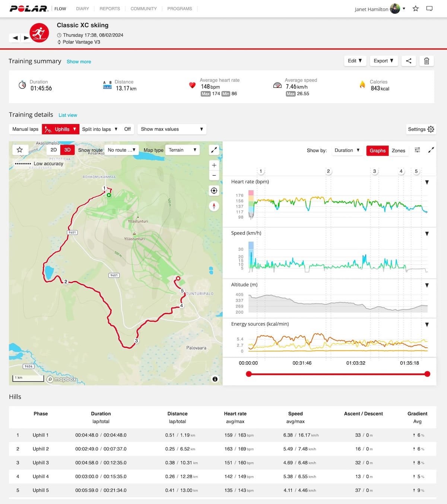Open graph filter settings icon
The height and width of the screenshot is (504, 447).
[417, 150]
